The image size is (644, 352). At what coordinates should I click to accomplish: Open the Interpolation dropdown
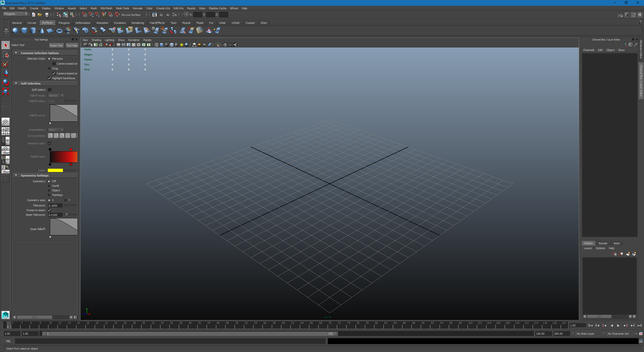[x=56, y=130]
